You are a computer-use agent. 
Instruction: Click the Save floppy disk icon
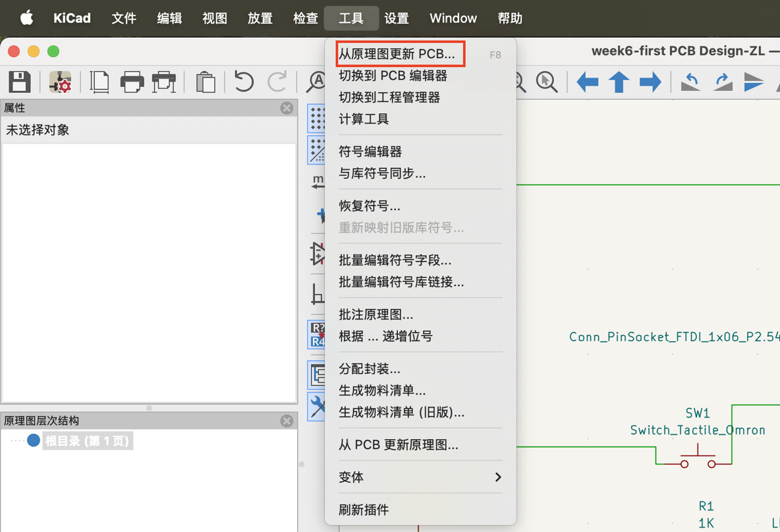[x=19, y=82]
